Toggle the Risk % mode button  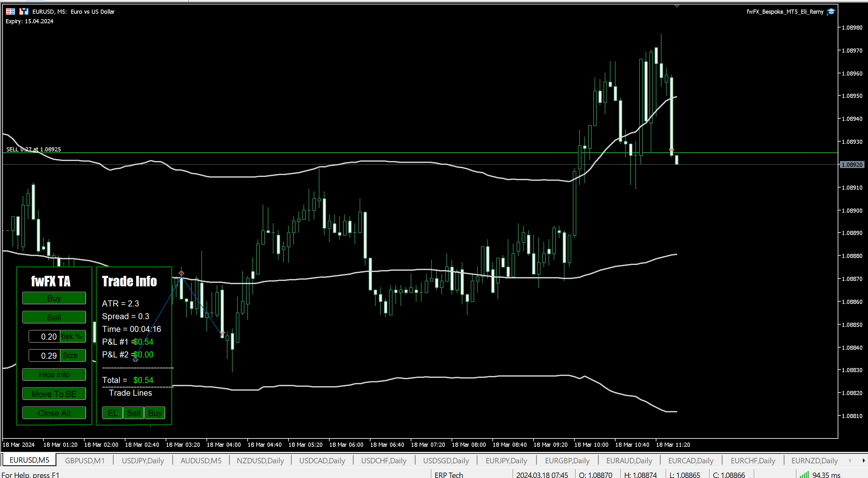tap(73, 336)
